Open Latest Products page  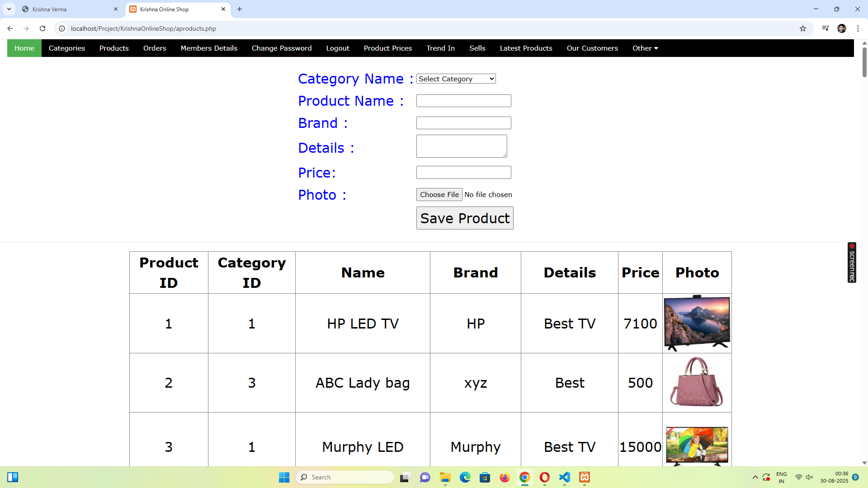point(526,48)
